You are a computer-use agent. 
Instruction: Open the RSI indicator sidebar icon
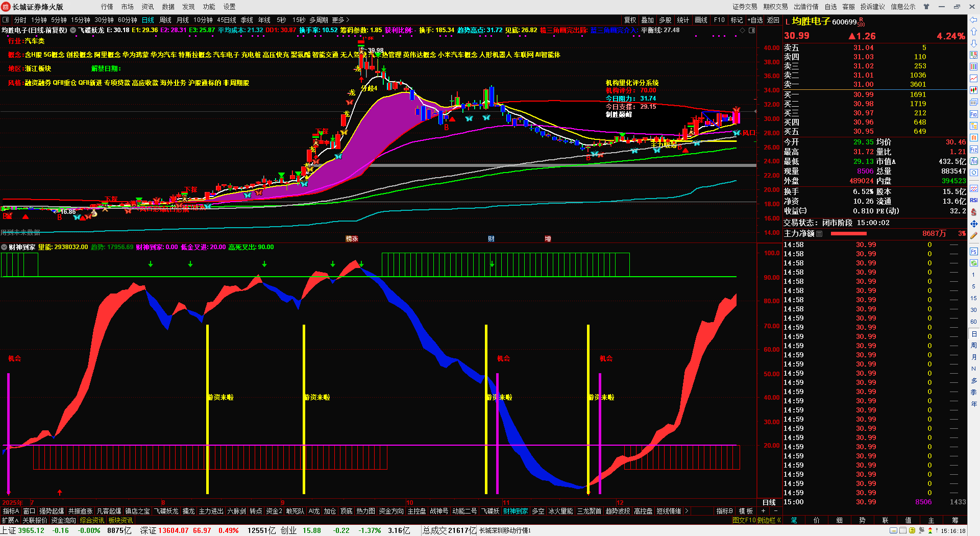pyautogui.click(x=974, y=200)
